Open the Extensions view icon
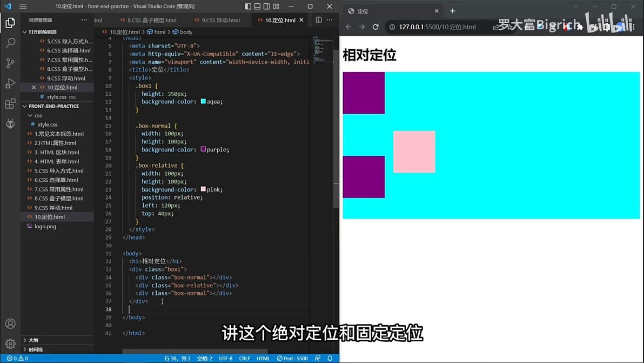The width and height of the screenshot is (644, 363). 10,103
